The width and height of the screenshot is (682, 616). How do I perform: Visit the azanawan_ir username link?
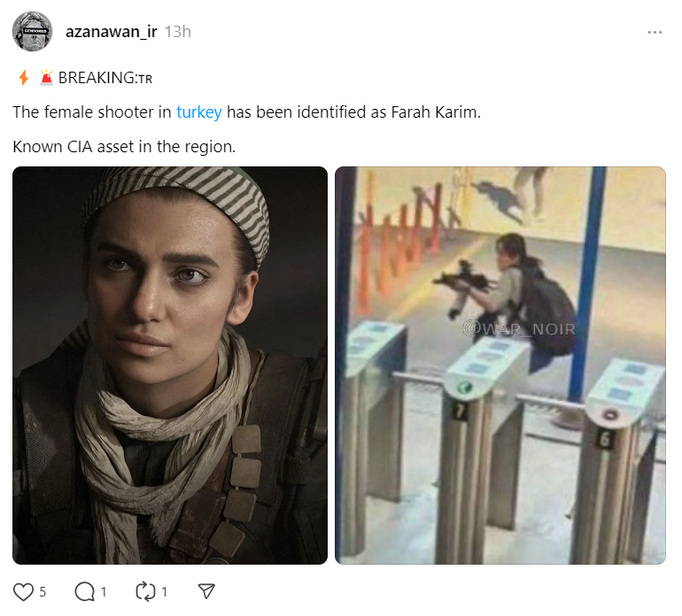[x=112, y=32]
